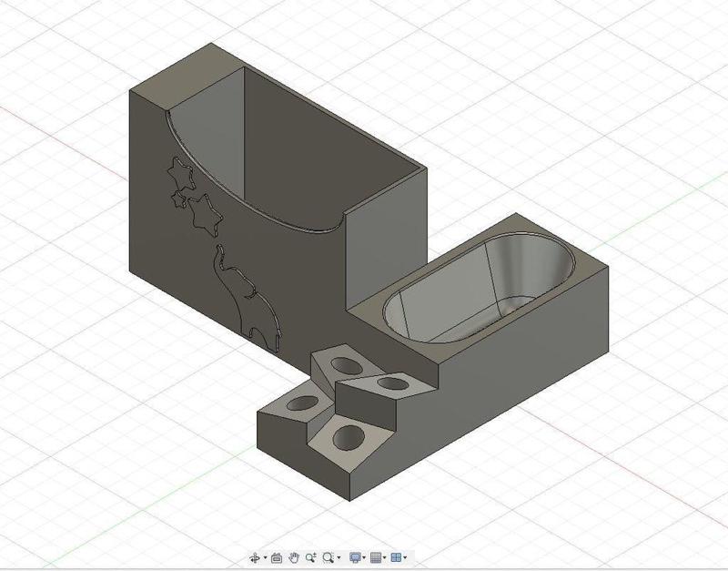Expand the Viewports dropdown arrow

point(405,558)
